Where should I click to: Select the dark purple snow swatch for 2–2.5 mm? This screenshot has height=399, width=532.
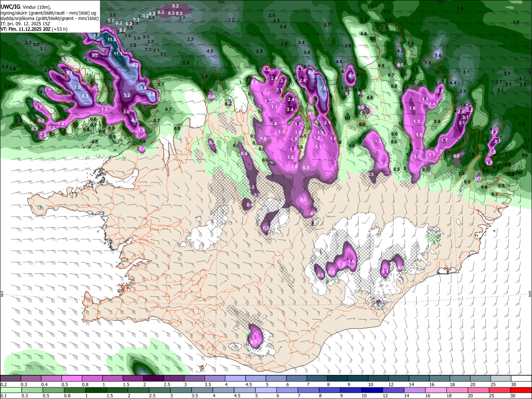tap(153, 379)
